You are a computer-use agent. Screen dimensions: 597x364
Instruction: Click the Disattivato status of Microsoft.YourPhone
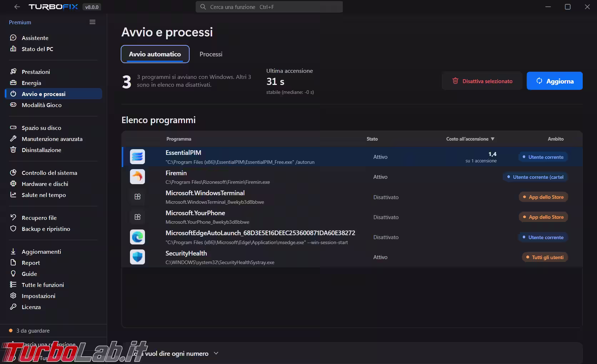[386, 217]
